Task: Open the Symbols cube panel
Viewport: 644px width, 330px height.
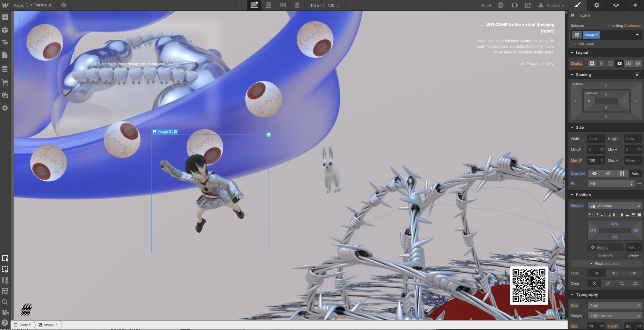Action: click(x=5, y=30)
